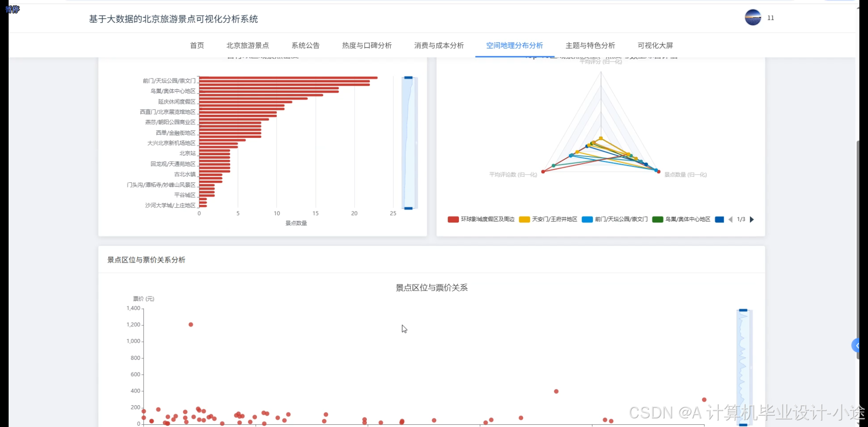Click the 鸟巢/奥体中心地区 bar label
Viewport: 868px width, 427px height.
pyautogui.click(x=173, y=91)
